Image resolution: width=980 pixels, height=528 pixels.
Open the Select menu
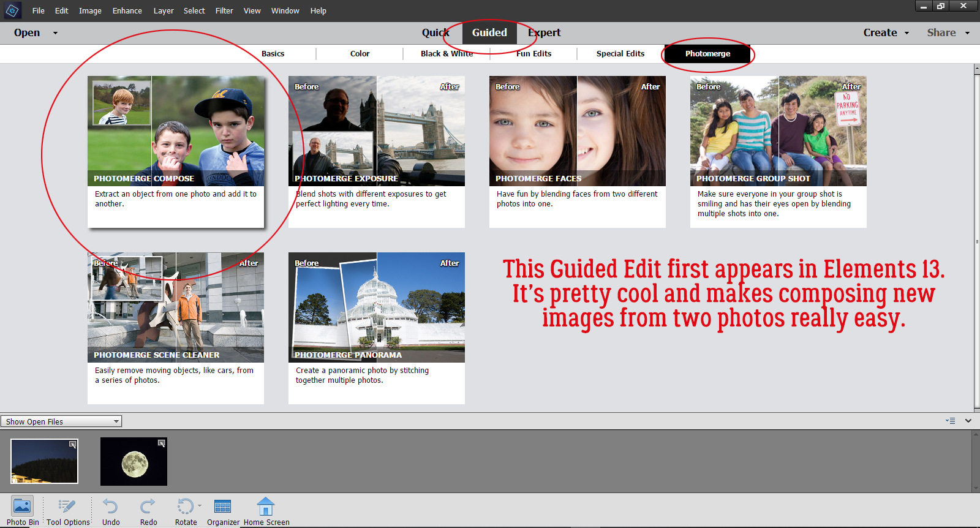coord(194,11)
